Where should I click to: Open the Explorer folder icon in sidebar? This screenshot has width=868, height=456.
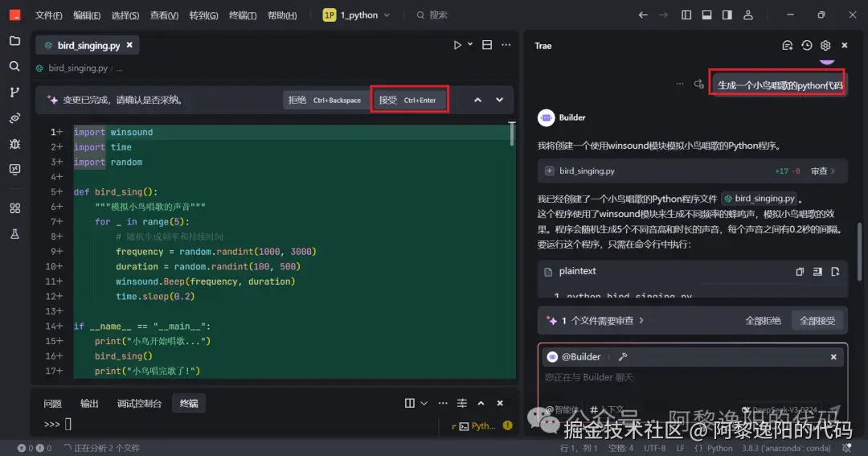(15, 41)
